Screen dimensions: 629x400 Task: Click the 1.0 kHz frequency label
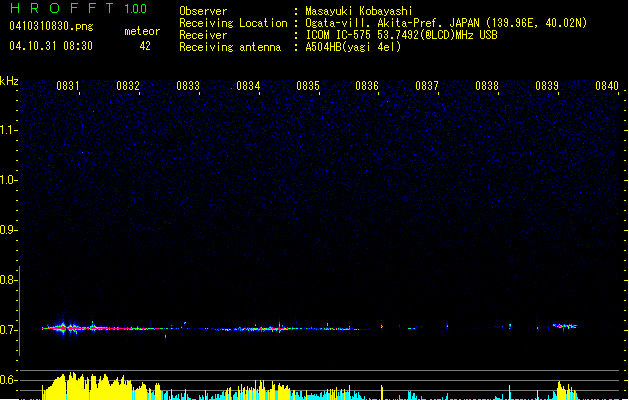click(8, 180)
